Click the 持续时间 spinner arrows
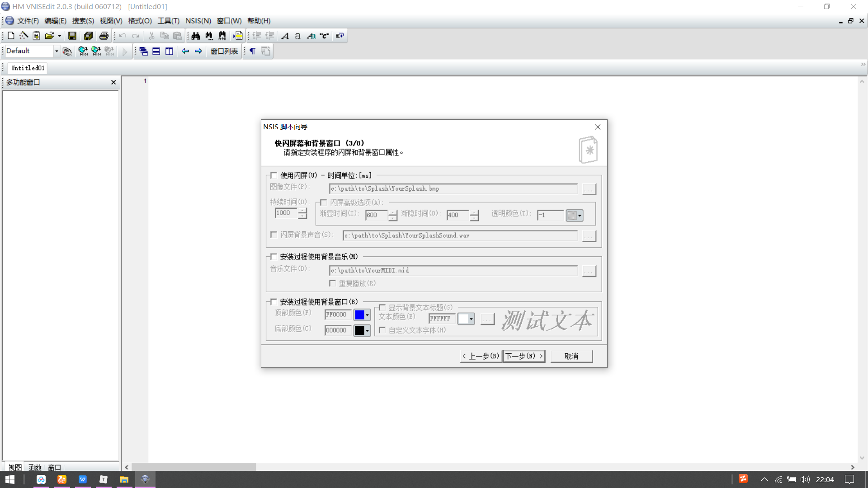This screenshot has width=868, height=488. 302,213
